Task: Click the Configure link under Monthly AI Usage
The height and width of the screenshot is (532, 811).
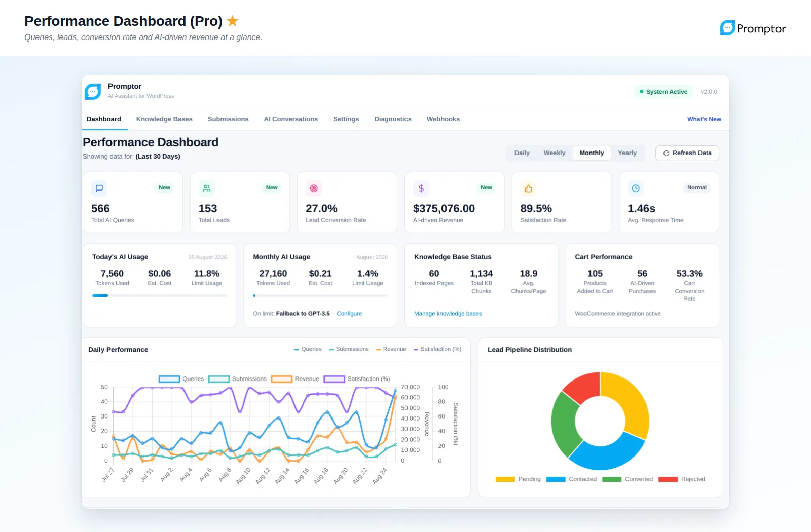Action: coord(349,314)
